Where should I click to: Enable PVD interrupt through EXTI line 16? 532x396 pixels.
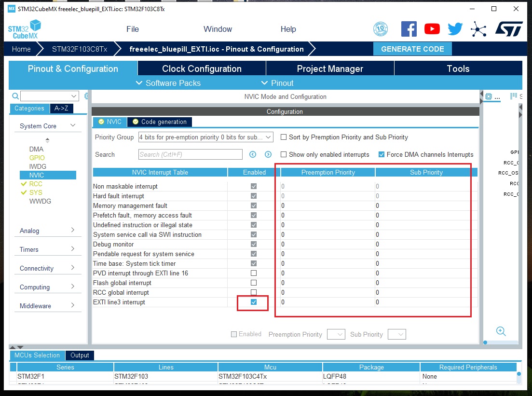tap(254, 273)
